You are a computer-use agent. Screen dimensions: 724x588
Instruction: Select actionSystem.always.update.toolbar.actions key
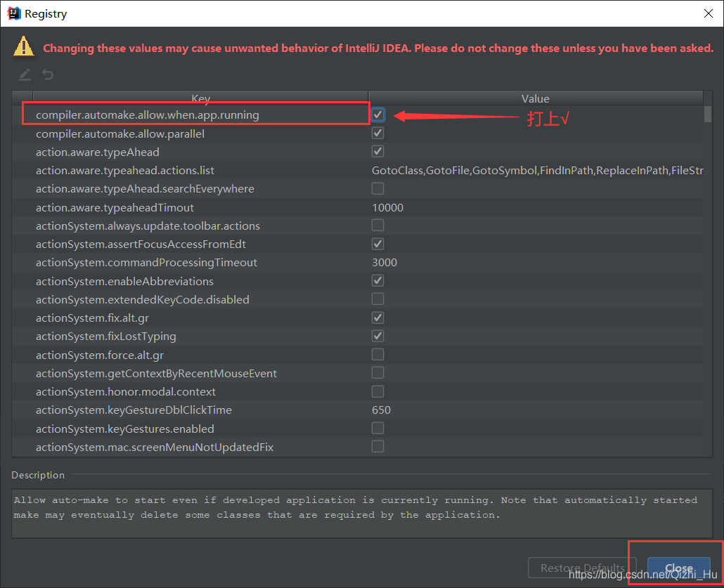click(148, 226)
